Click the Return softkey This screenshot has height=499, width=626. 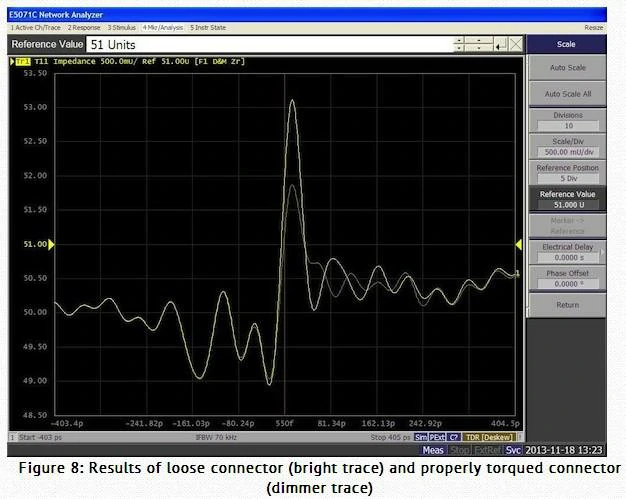click(568, 305)
